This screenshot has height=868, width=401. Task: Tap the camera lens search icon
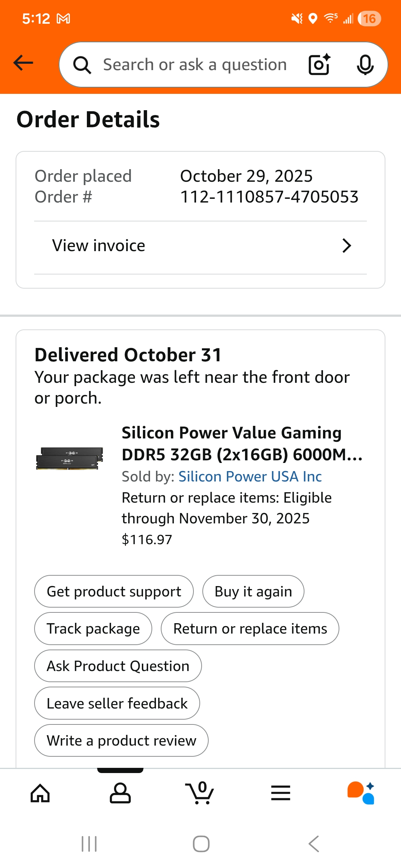pos(319,65)
